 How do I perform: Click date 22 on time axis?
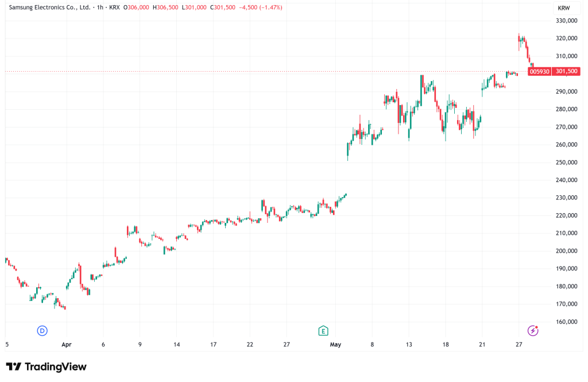(250, 345)
